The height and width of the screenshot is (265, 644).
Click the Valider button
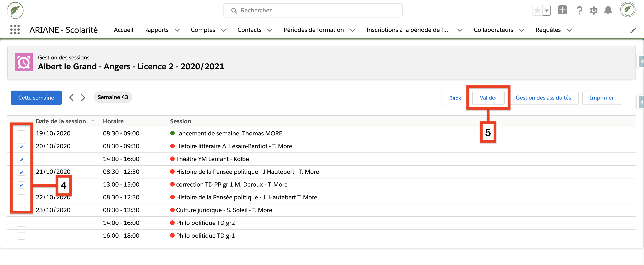pos(488,98)
